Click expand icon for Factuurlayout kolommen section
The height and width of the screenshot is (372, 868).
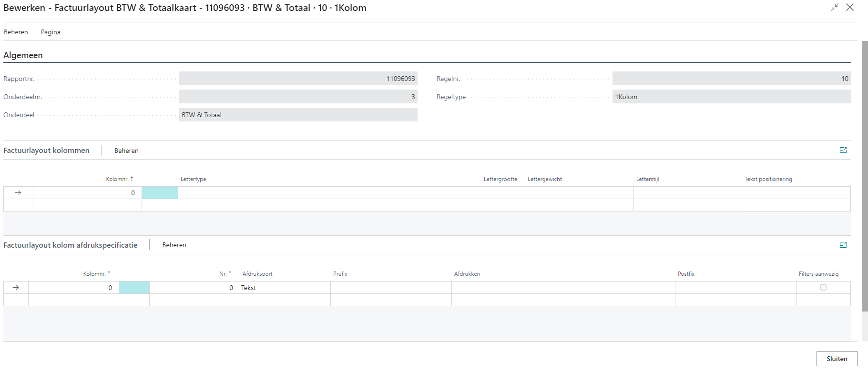click(x=843, y=150)
